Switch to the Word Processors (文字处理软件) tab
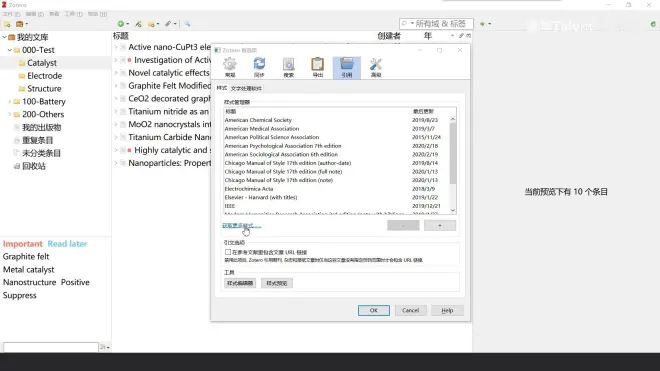This screenshot has height=371, width=660. tap(246, 88)
